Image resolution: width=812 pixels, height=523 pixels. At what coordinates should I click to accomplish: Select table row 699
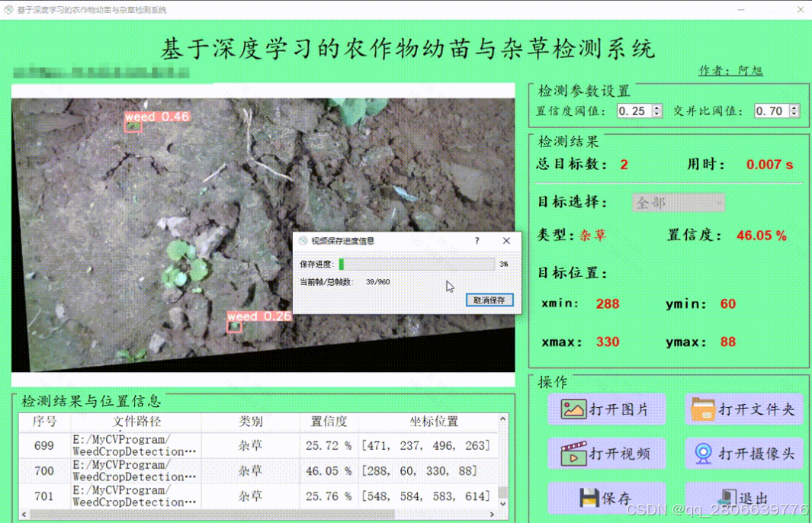[258, 445]
